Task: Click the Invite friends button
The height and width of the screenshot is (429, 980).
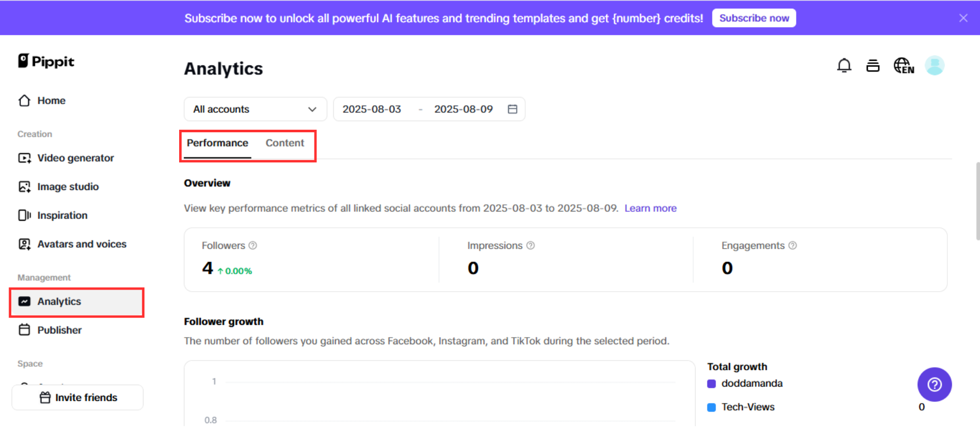Action: (78, 397)
